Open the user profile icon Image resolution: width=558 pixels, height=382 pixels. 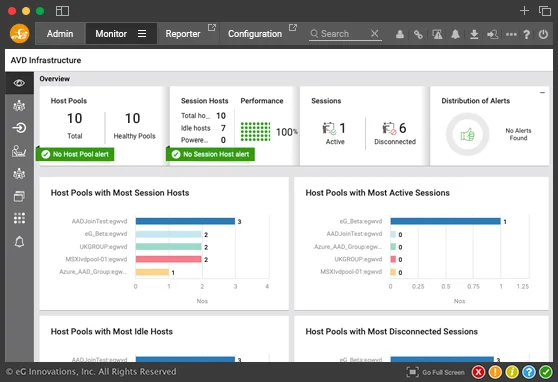click(400, 34)
